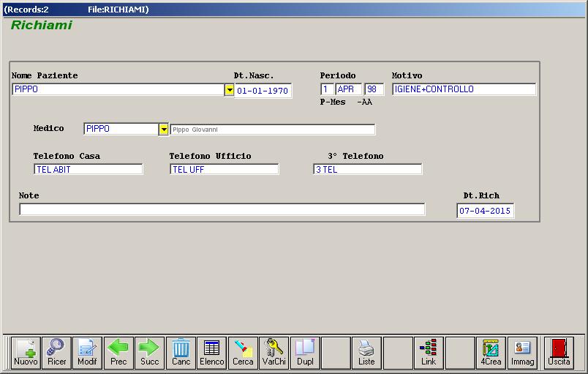Viewport: 588px width, 374px height.
Task: Click the Medico code field PIPPO
Action: pos(121,129)
